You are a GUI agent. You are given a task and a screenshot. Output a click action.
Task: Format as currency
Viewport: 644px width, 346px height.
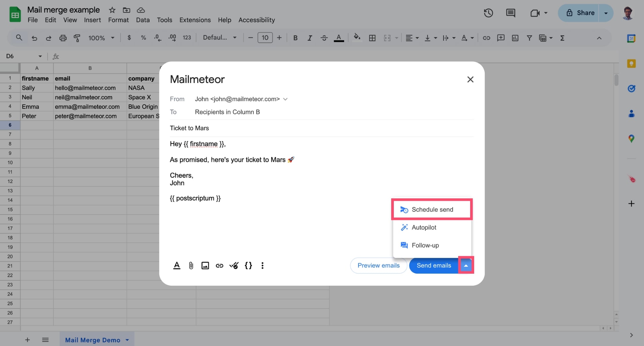[x=129, y=38]
